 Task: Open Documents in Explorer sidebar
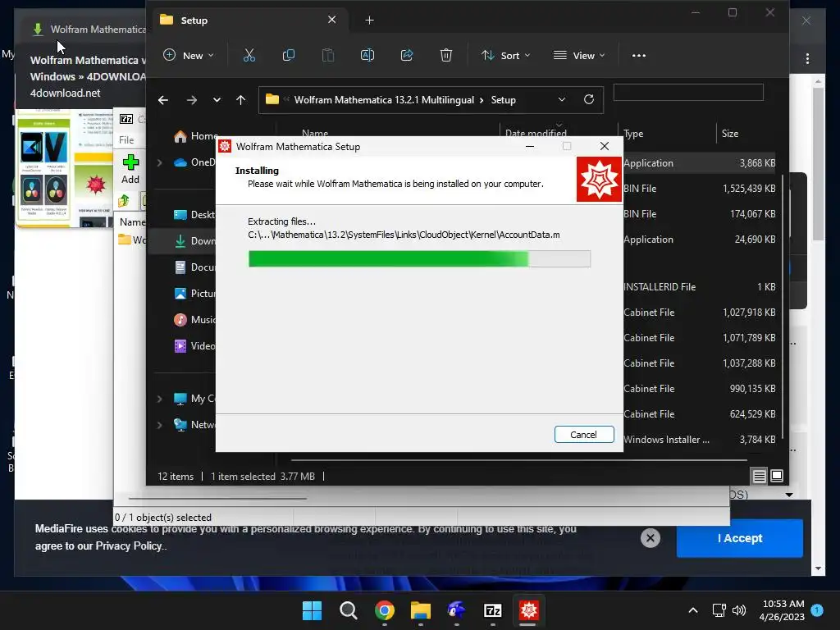coord(194,267)
